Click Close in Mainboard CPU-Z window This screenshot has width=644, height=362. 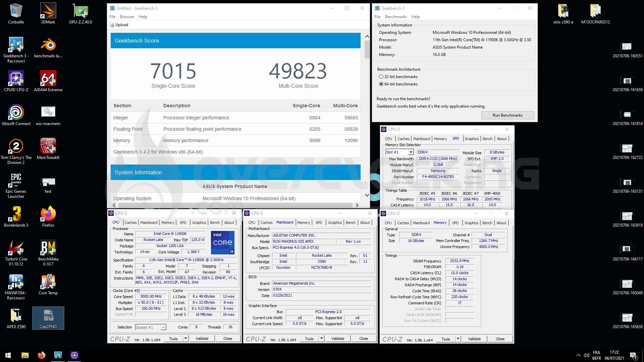coord(364,339)
